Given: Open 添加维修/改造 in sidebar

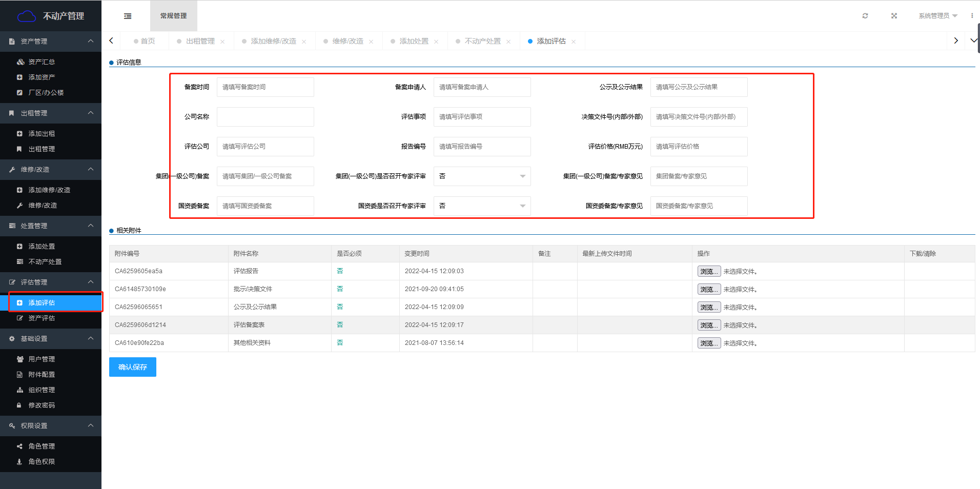Looking at the screenshot, I should (x=51, y=190).
